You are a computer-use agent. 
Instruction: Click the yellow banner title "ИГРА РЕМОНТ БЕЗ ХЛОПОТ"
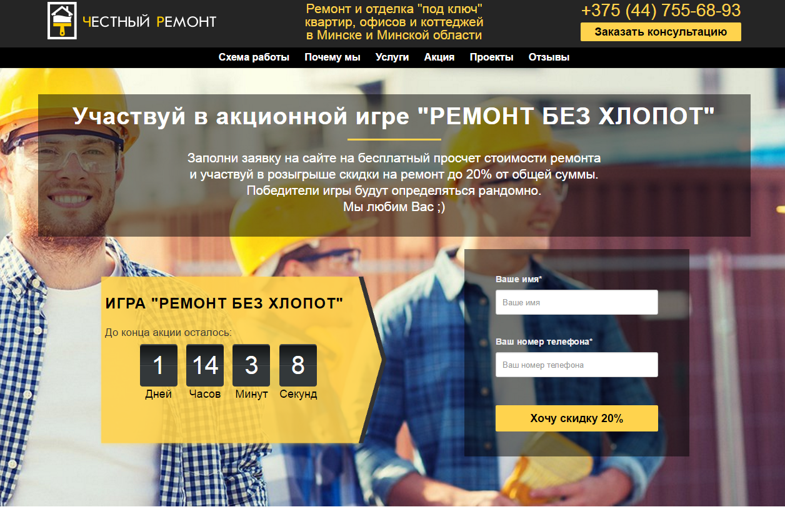(x=224, y=304)
